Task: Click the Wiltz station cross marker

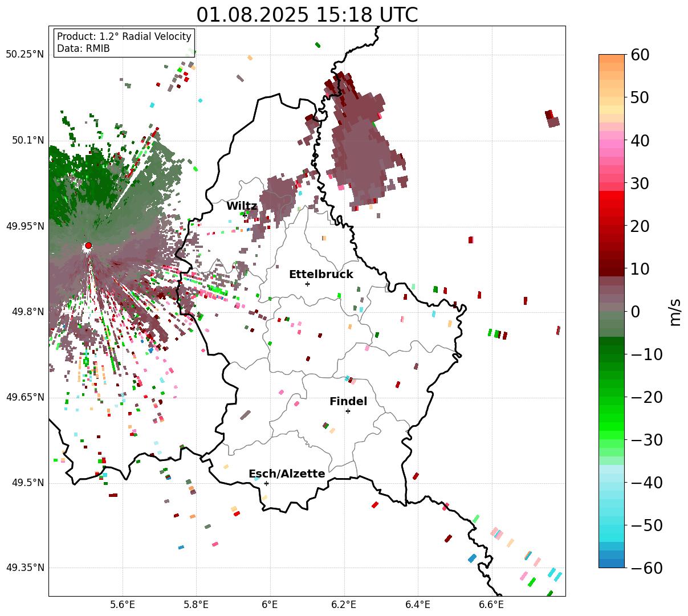Action: (x=245, y=215)
